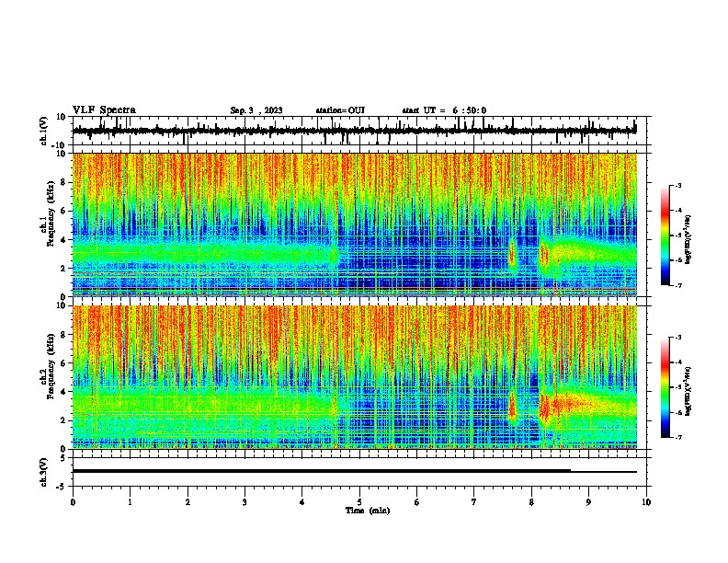The image size is (728, 563).
Task: Select the date text "Sep. 3 , 2023"
Action: (256, 110)
